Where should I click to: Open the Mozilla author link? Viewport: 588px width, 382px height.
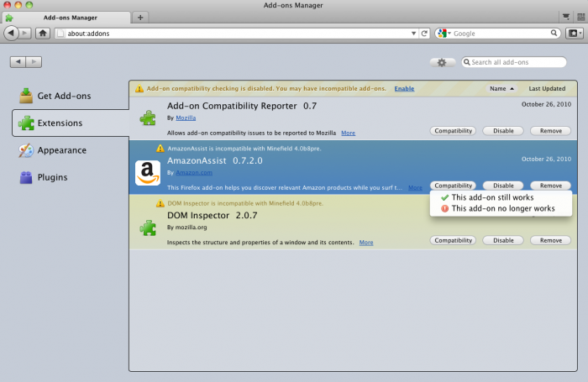point(186,118)
